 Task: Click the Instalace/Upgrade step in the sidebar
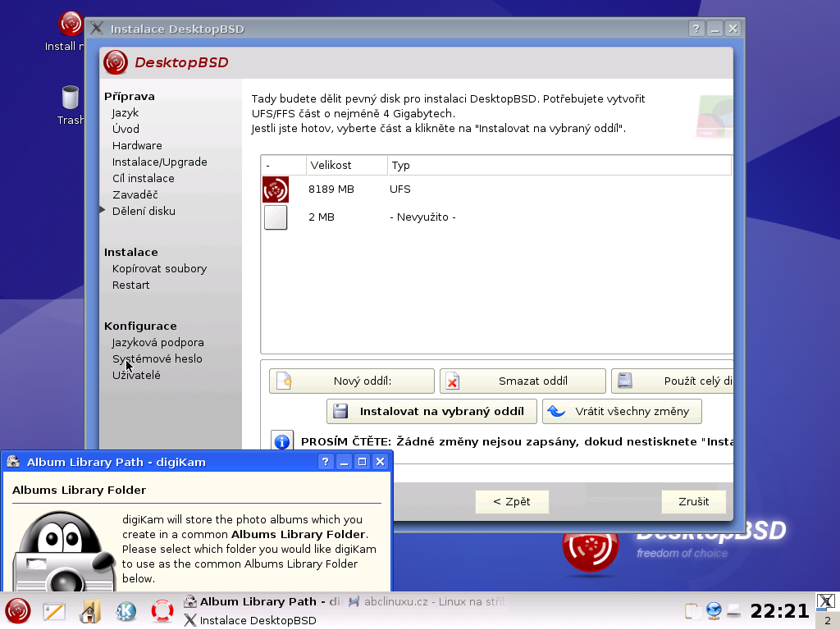pyautogui.click(x=160, y=162)
